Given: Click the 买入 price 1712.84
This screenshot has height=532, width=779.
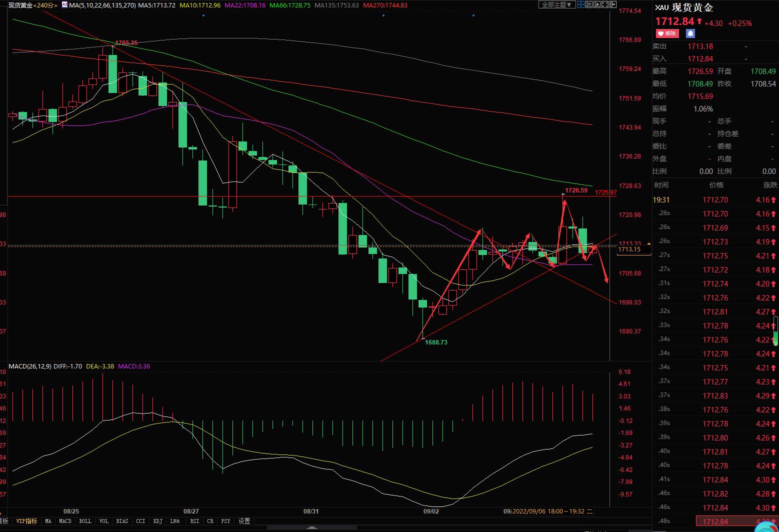Looking at the screenshot, I should pyautogui.click(x=700, y=58).
